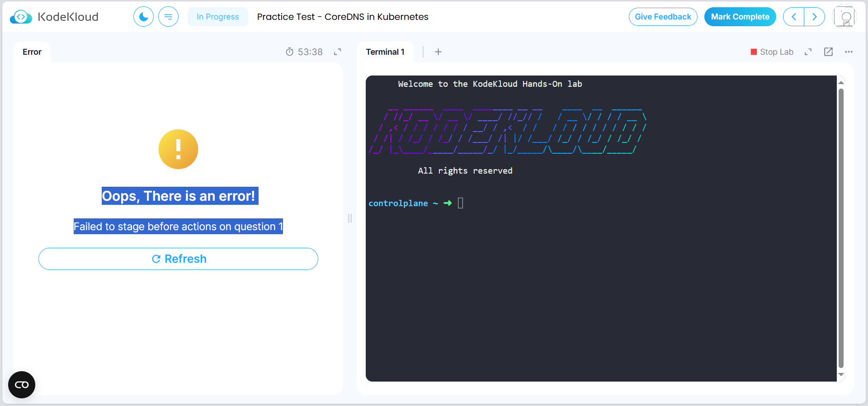Click the "controlplane" prompt text

(x=398, y=203)
